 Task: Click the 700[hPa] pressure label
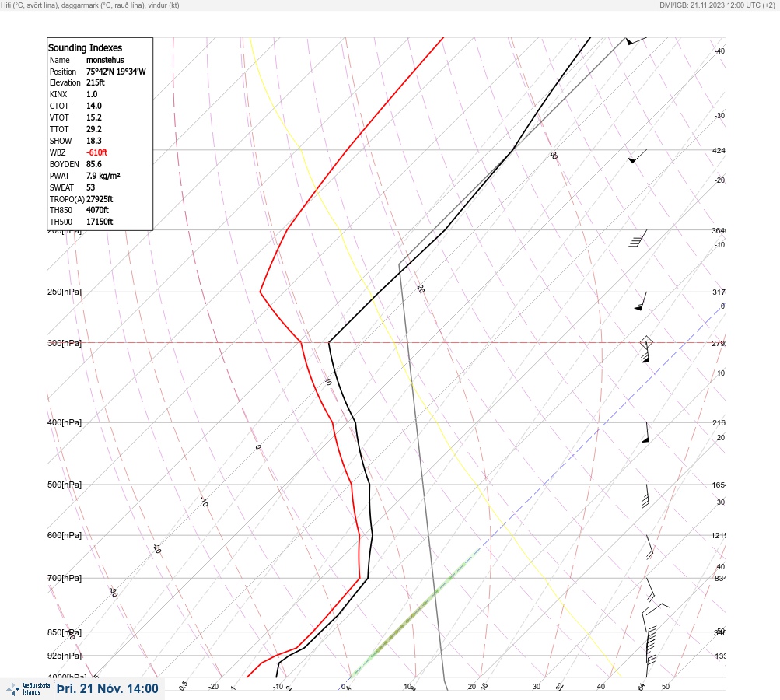pyautogui.click(x=65, y=578)
